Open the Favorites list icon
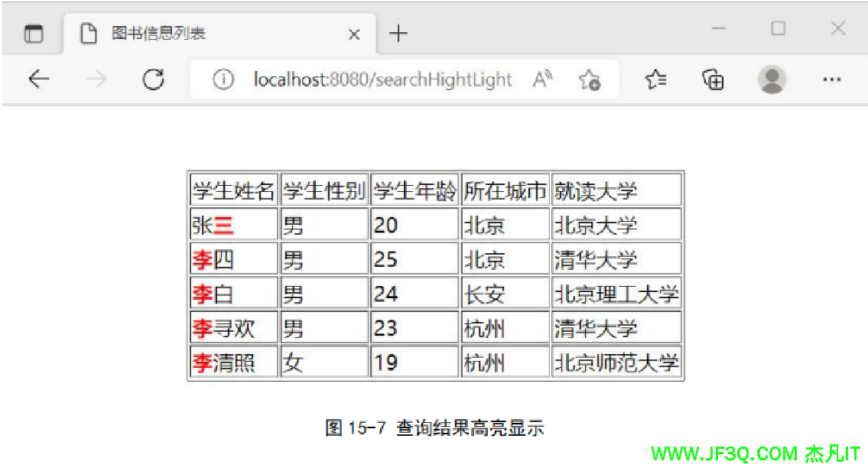This screenshot has height=468, width=868. tap(655, 79)
